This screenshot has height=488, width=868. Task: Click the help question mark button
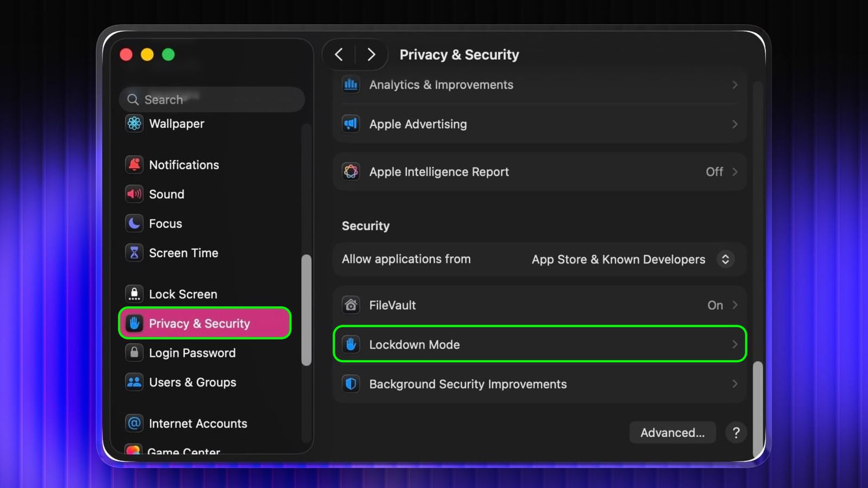(736, 433)
